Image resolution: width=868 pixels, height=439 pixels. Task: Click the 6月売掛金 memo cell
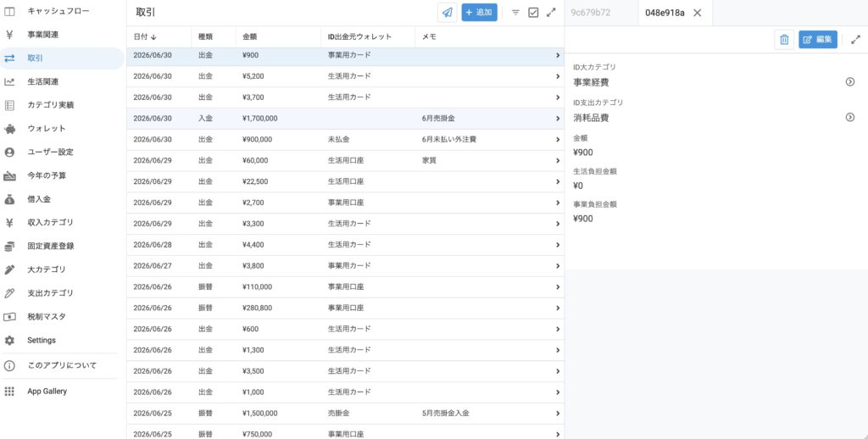(438, 119)
